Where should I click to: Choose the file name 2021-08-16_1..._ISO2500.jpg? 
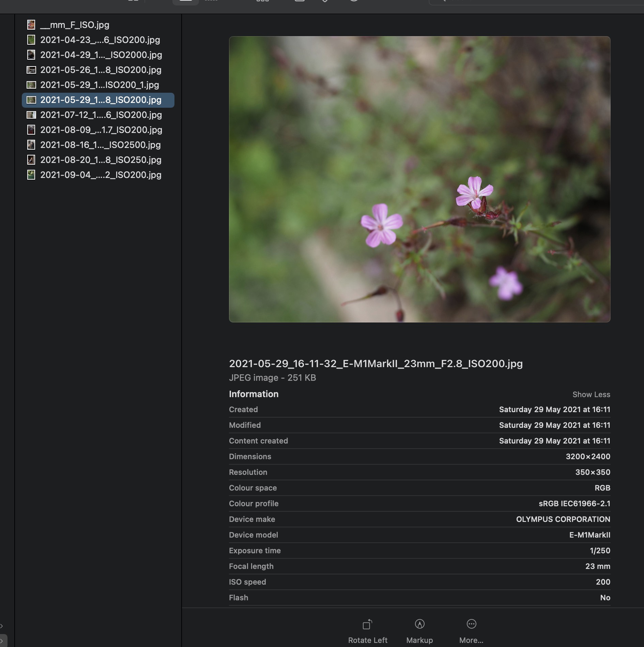pyautogui.click(x=100, y=145)
